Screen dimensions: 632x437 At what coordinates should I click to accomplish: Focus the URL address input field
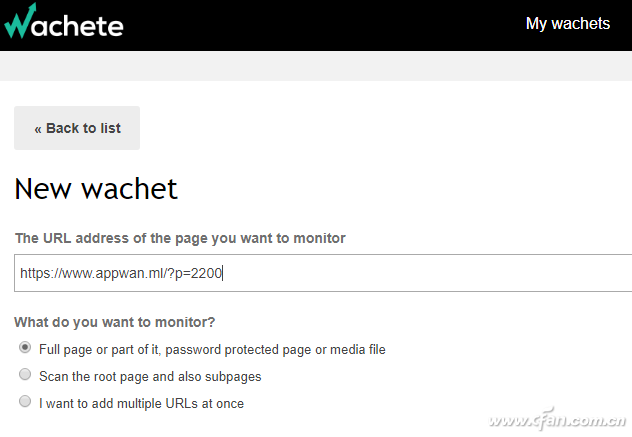(323, 273)
